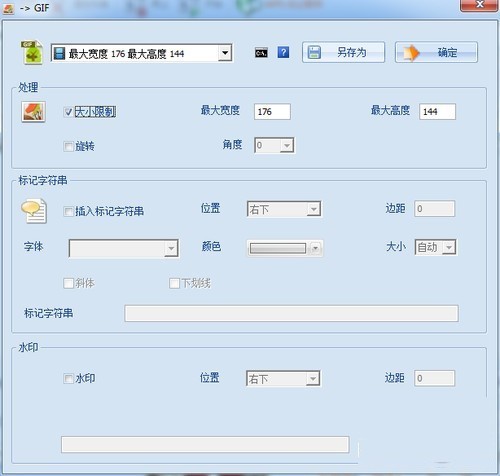The width and height of the screenshot is (500, 476).
Task: Click the 另存为 button
Action: [343, 52]
